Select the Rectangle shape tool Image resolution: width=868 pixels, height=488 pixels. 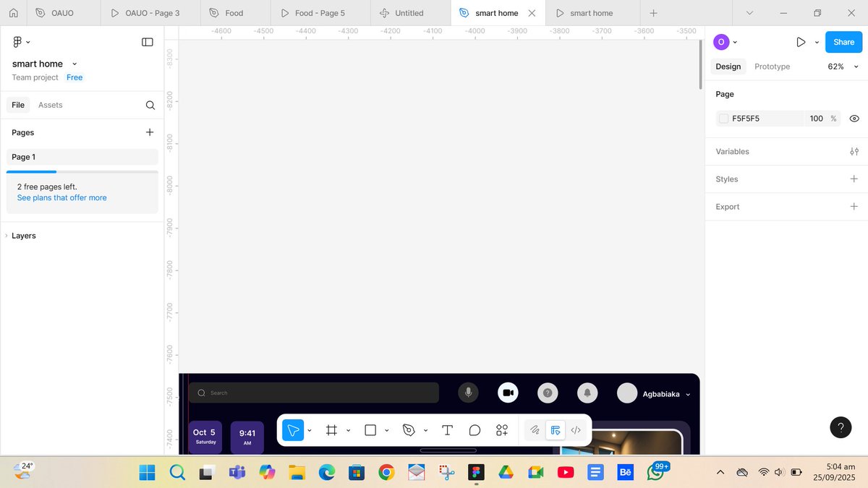tap(370, 430)
